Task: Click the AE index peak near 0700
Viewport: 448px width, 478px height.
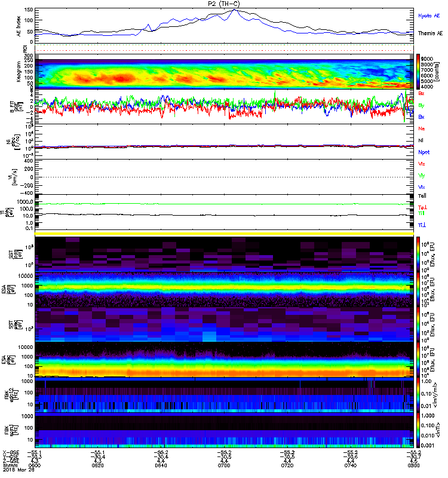Action: click(x=234, y=10)
